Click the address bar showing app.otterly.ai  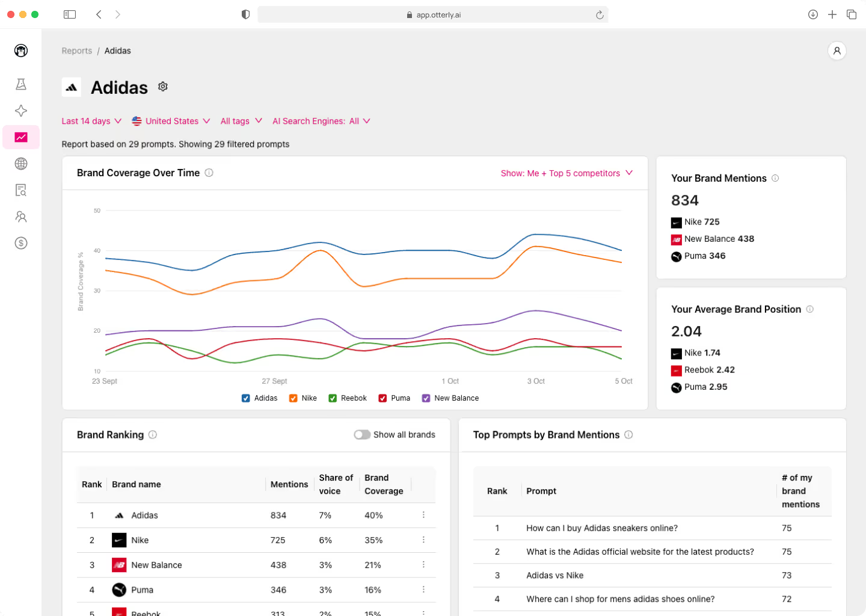coord(432,14)
